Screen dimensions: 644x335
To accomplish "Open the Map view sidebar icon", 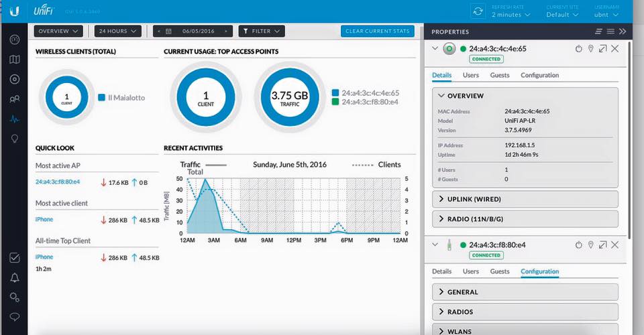I will (14, 60).
